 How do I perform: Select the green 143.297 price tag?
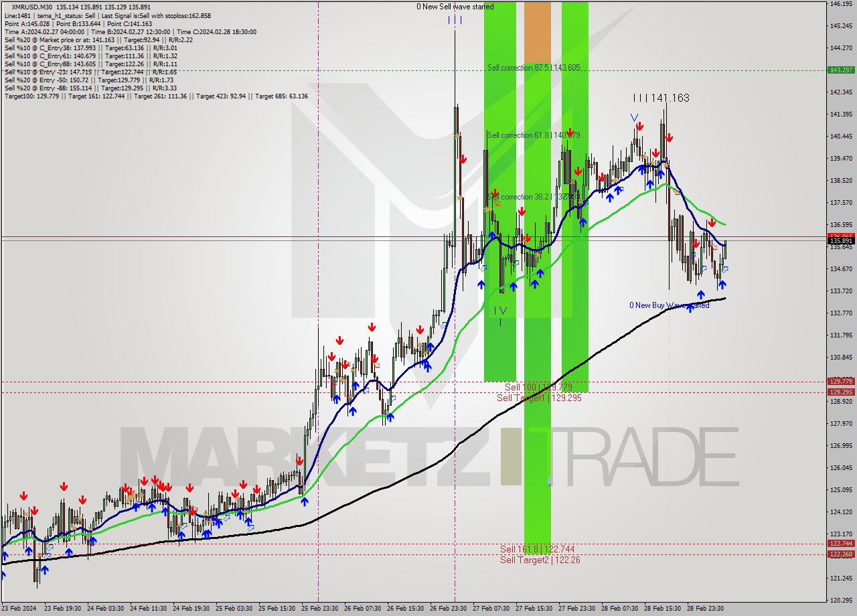click(x=841, y=70)
